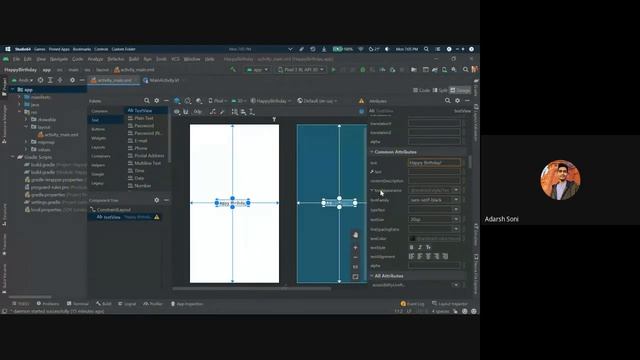This screenshot has height=360, width=640.
Task: Search attributes with magnifier icon
Action: [448, 100]
